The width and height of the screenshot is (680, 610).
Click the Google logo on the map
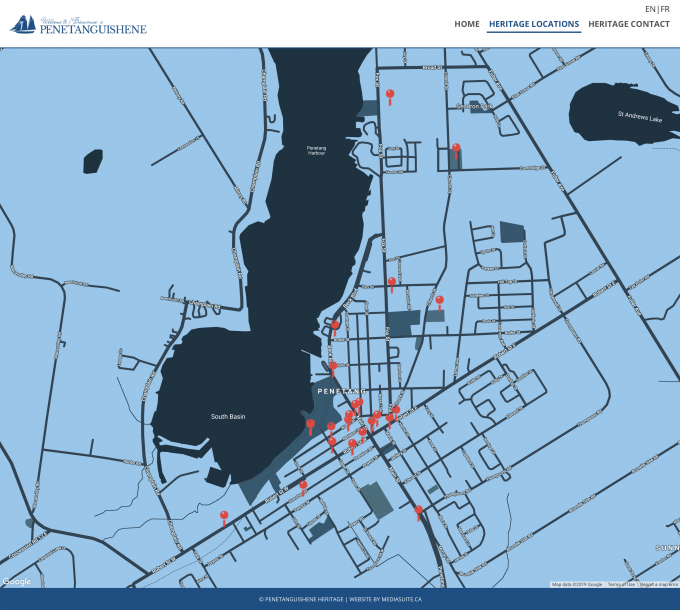[17, 581]
